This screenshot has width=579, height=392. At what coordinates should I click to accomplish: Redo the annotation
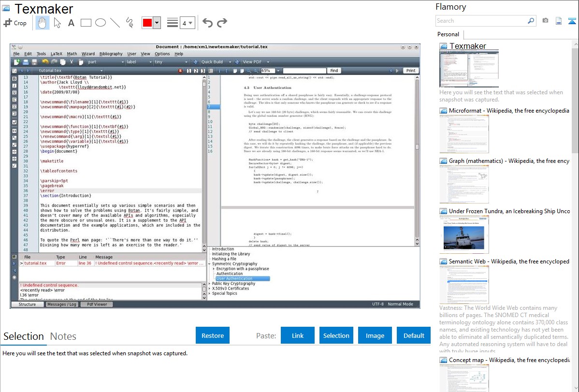pyautogui.click(x=222, y=23)
